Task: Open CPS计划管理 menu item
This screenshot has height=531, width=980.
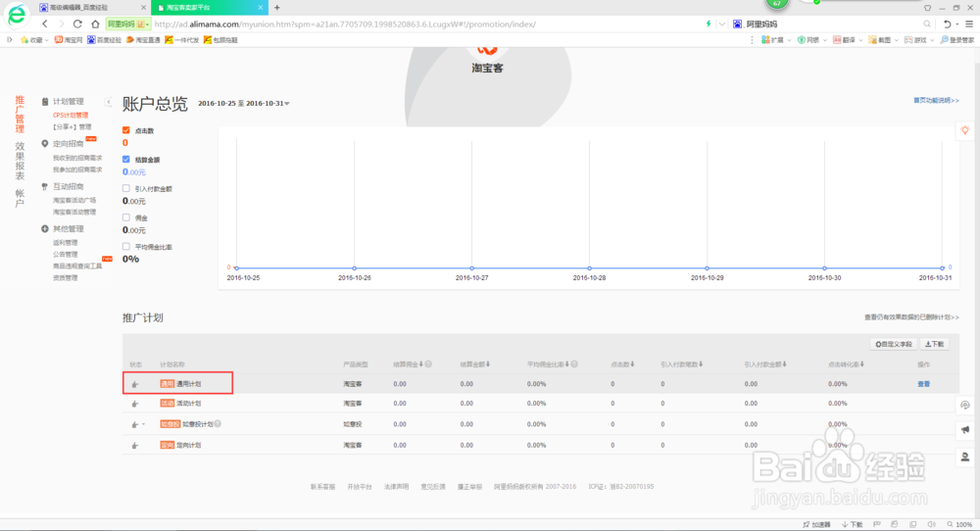Action: [x=71, y=115]
